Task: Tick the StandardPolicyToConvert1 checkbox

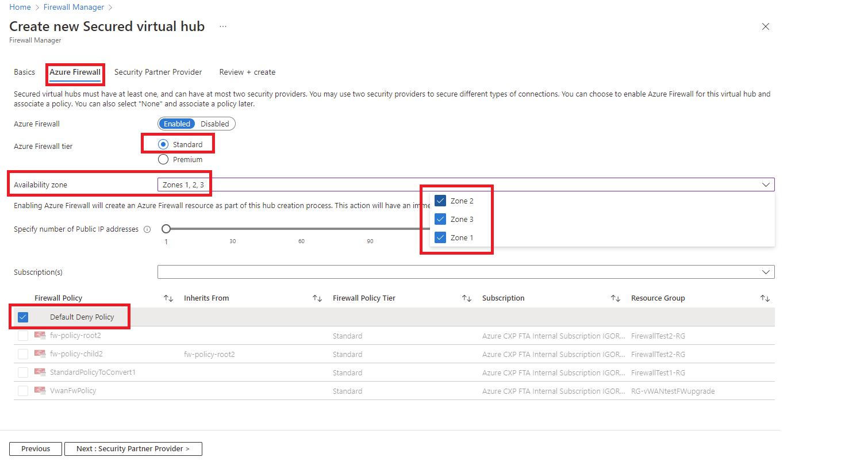Action: point(23,372)
